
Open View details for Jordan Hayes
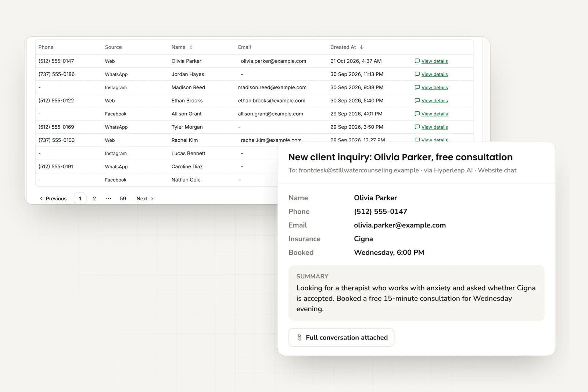click(x=434, y=75)
